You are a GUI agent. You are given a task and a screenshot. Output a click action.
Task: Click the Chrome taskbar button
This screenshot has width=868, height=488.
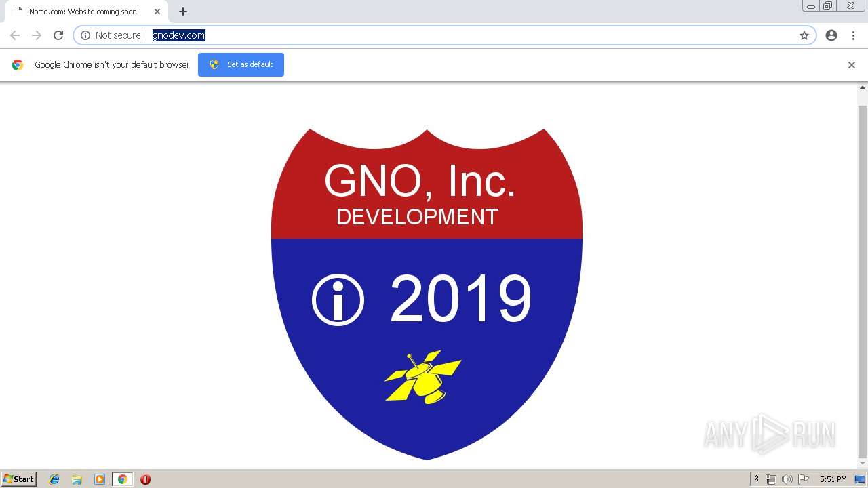click(x=122, y=479)
